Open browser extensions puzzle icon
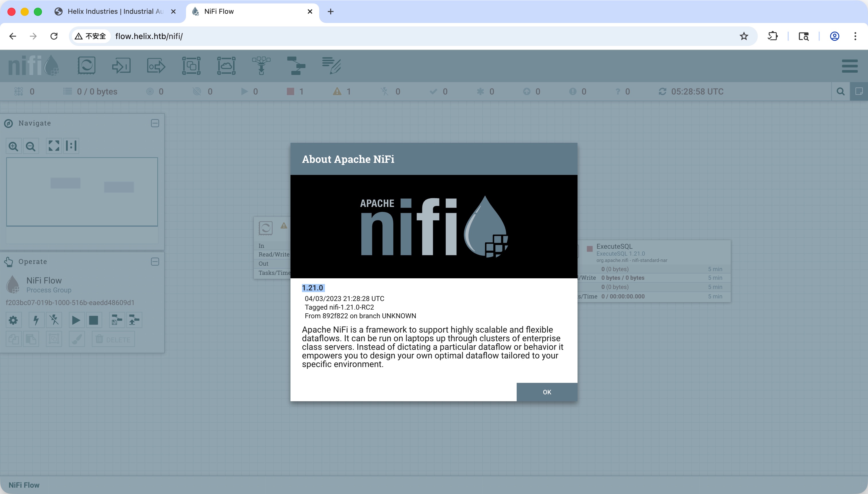Image resolution: width=868 pixels, height=494 pixels. 772,36
